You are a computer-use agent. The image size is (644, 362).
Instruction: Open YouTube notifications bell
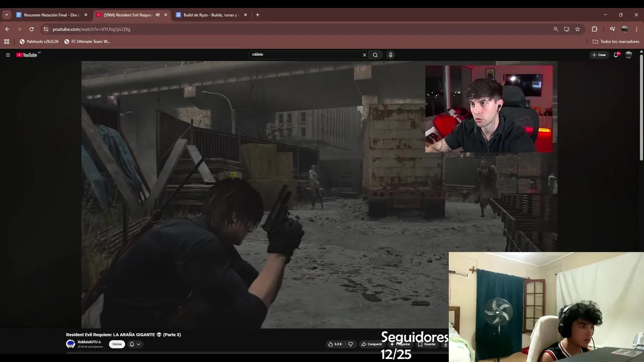coord(616,55)
